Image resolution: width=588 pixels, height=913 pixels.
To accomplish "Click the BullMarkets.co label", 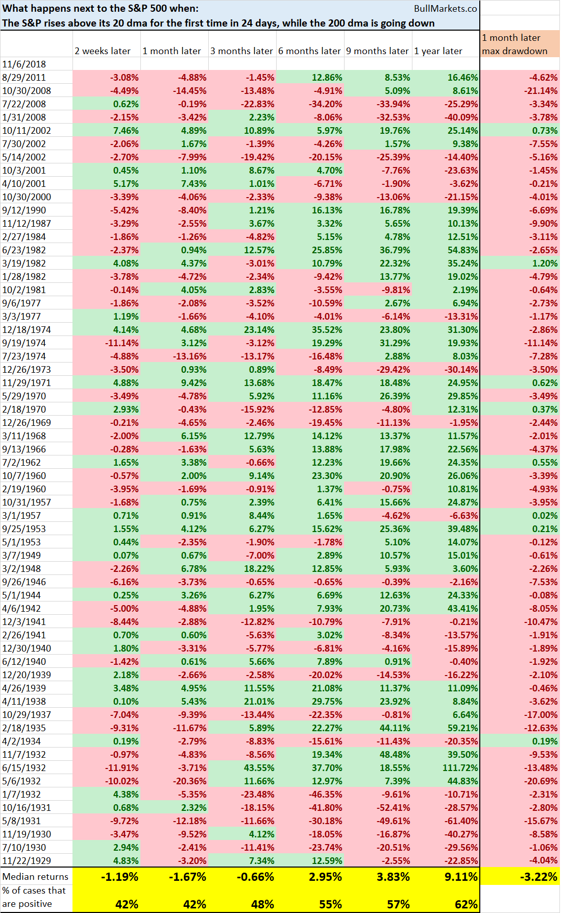I will 445,8.
